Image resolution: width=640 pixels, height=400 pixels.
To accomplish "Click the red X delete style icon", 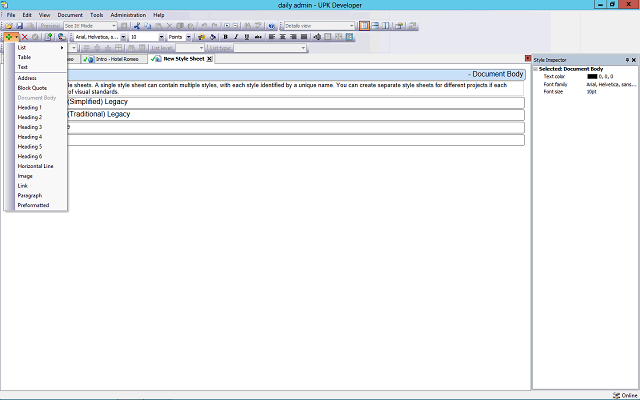I will (x=23, y=37).
